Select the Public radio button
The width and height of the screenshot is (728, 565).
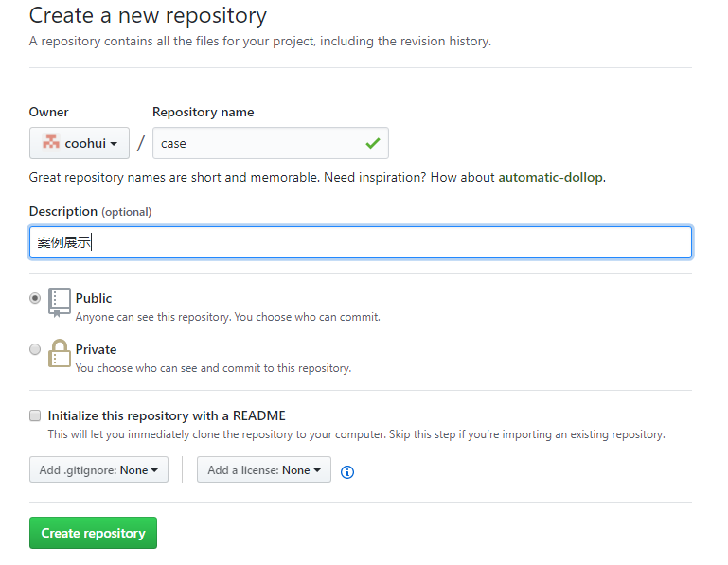coord(35,298)
